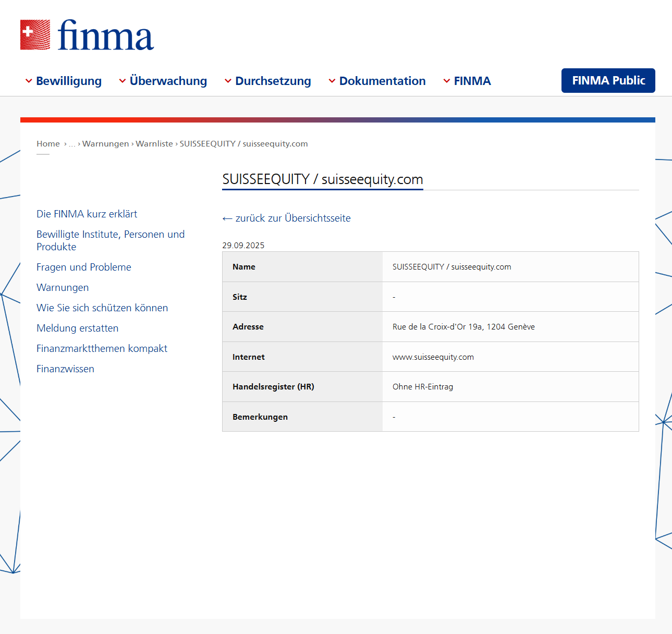Click the date 29.09.2025

tap(243, 246)
